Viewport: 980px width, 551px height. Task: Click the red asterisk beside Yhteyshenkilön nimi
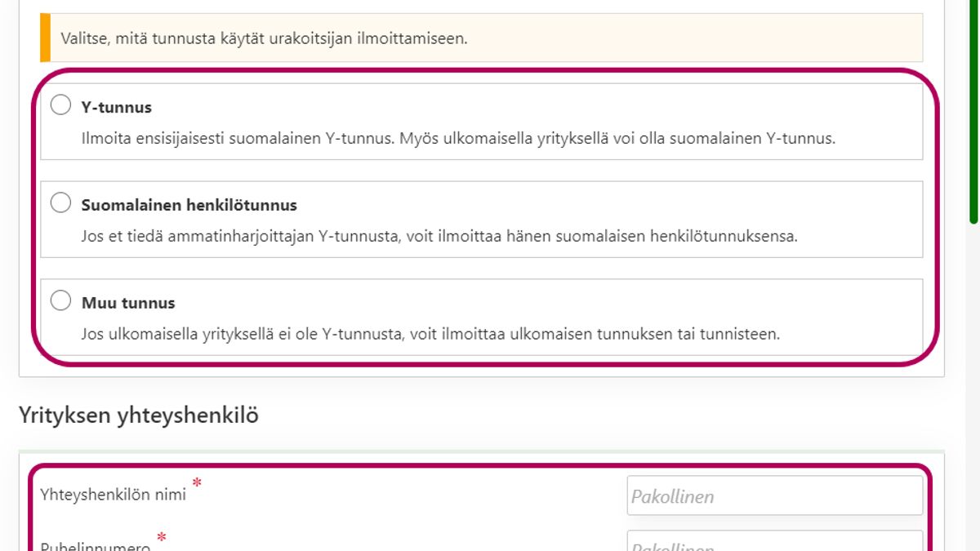point(197,485)
